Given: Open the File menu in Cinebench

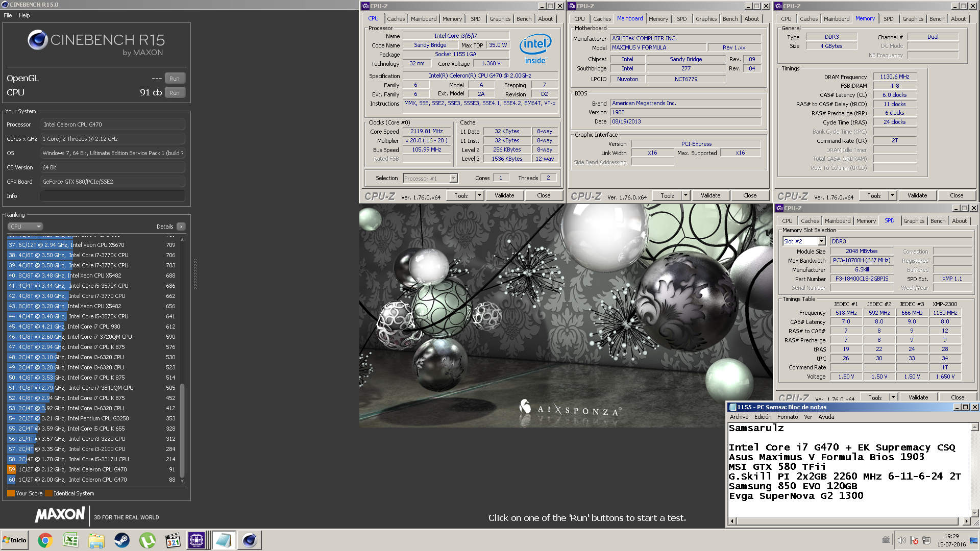Looking at the screenshot, I should coord(8,15).
